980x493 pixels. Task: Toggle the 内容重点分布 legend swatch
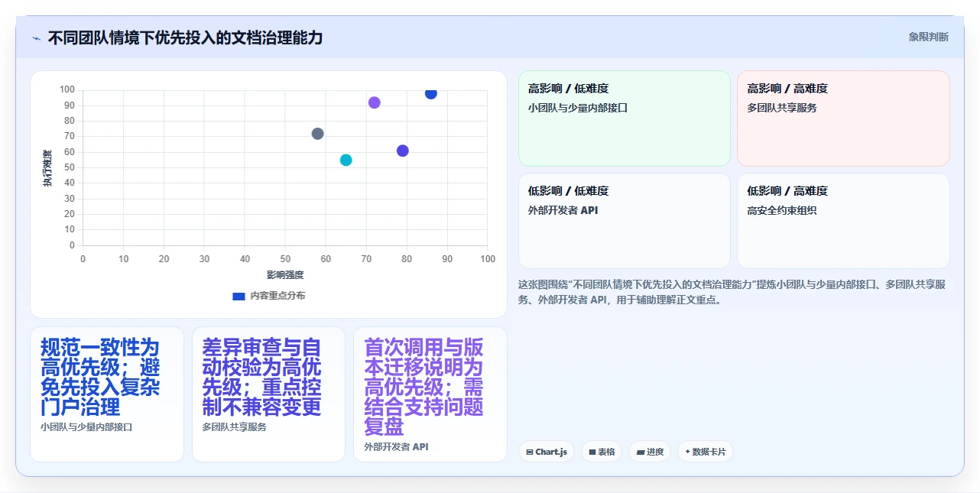239,296
